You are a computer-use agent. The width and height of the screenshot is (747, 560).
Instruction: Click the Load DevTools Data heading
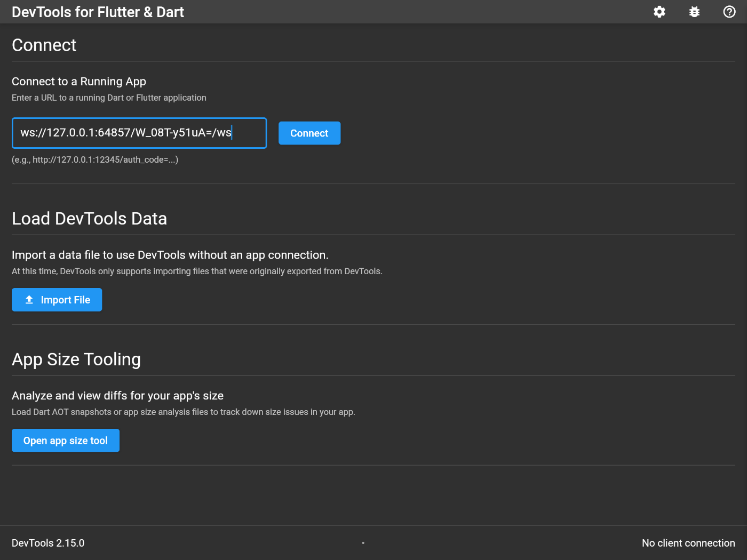pos(90,219)
